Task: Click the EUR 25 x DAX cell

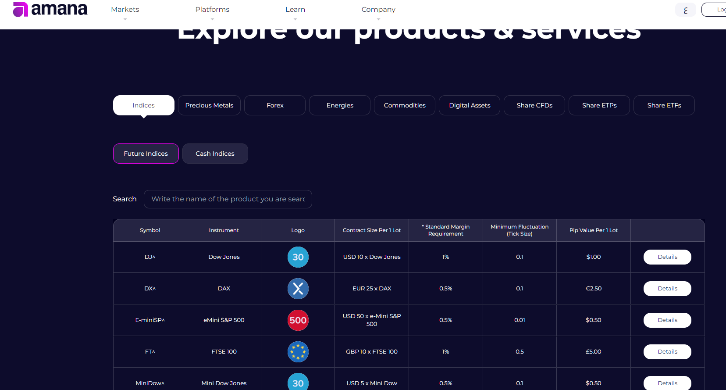Action: click(371, 289)
